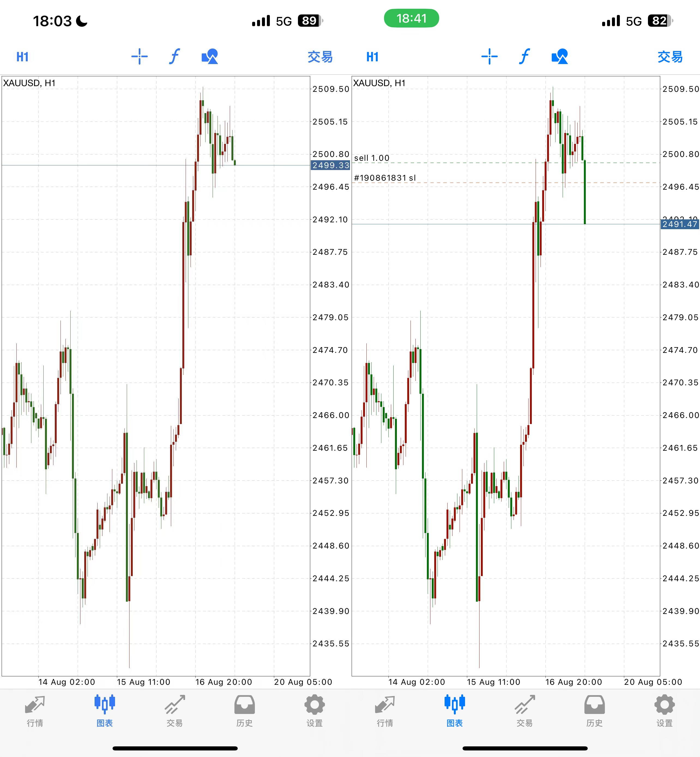Screen dimensions: 700x757
Task: Open indicators (f) icon in left toolbar
Action: [174, 56]
